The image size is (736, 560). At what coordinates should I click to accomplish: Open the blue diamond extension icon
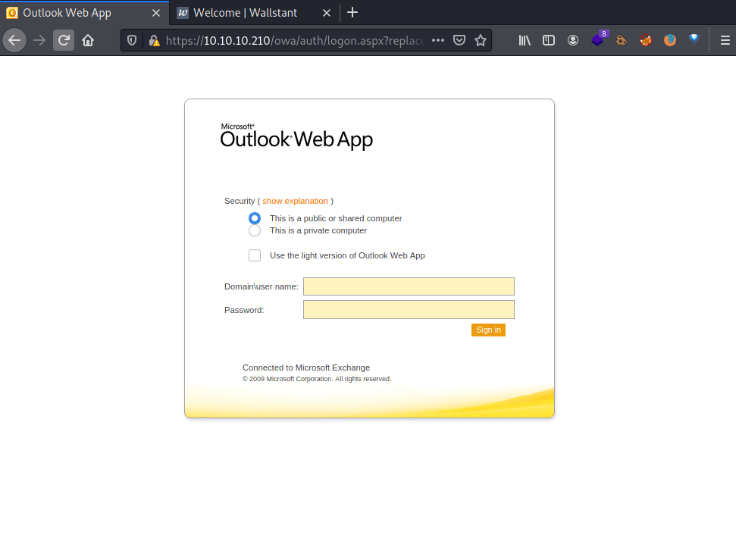click(694, 39)
